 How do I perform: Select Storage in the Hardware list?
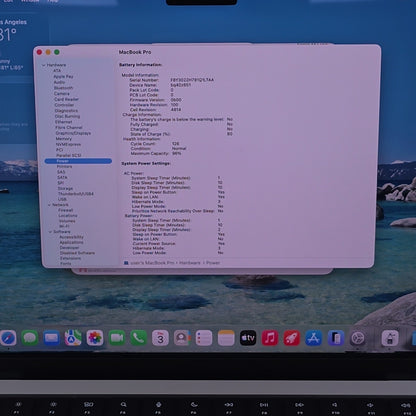[x=65, y=188]
